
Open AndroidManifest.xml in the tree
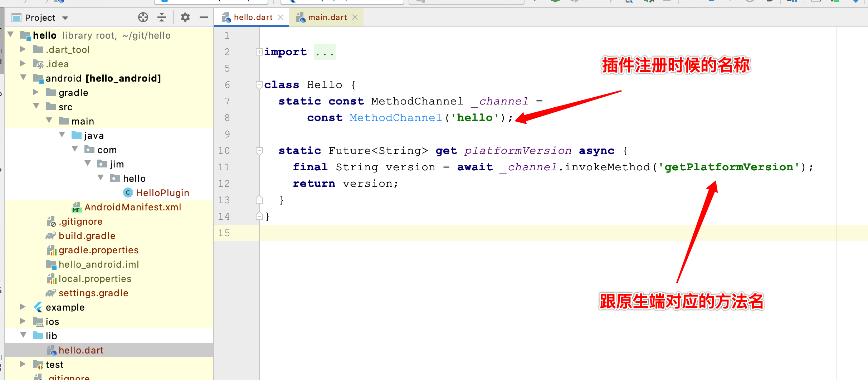click(133, 207)
